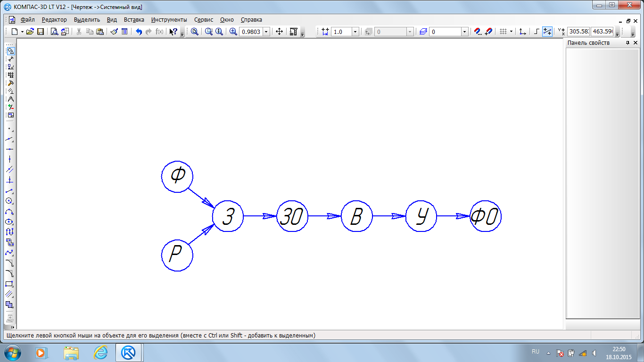Toggle the grid display button
The height and width of the screenshot is (362, 644).
(503, 32)
